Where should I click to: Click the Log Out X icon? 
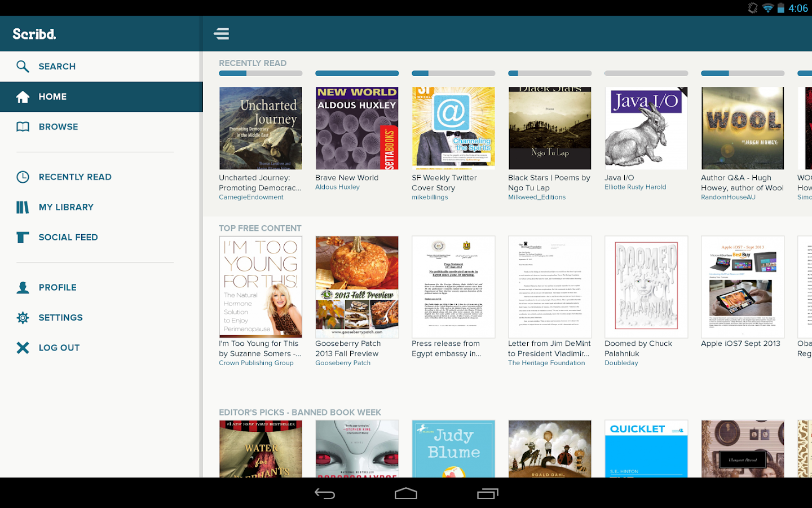coord(23,348)
